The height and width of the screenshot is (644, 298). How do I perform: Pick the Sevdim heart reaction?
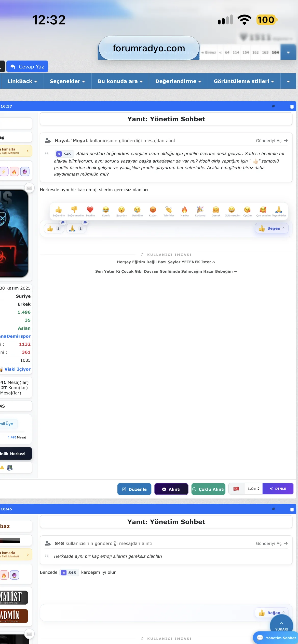point(90,211)
